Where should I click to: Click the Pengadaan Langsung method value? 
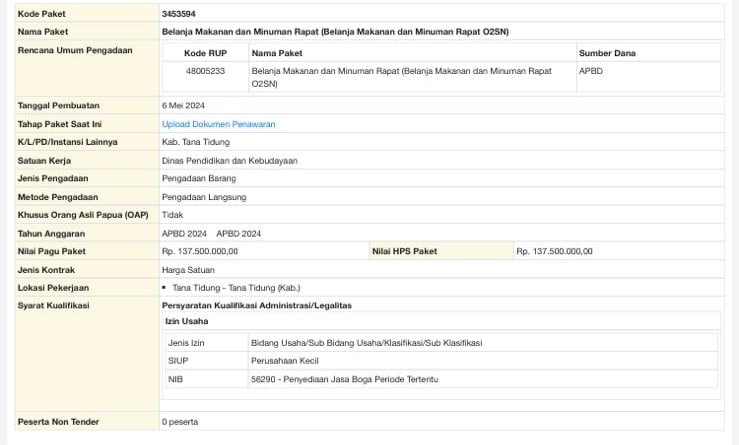point(203,197)
